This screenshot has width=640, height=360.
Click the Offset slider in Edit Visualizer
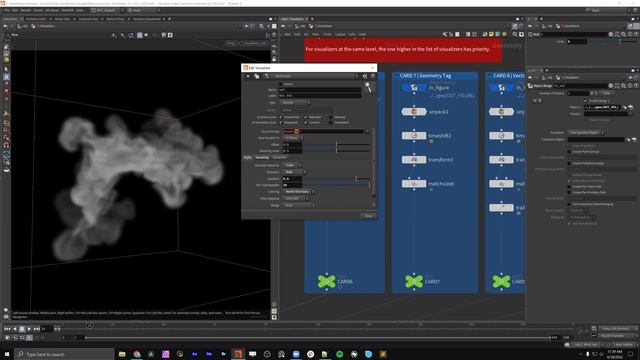(336, 144)
